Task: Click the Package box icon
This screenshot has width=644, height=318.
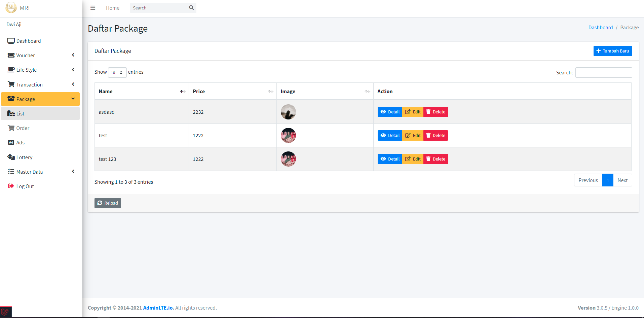Action: (x=11, y=99)
